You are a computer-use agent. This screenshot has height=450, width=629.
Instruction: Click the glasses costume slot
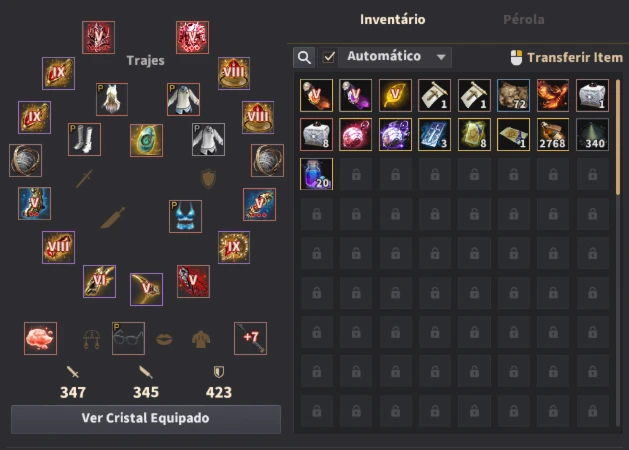click(128, 338)
